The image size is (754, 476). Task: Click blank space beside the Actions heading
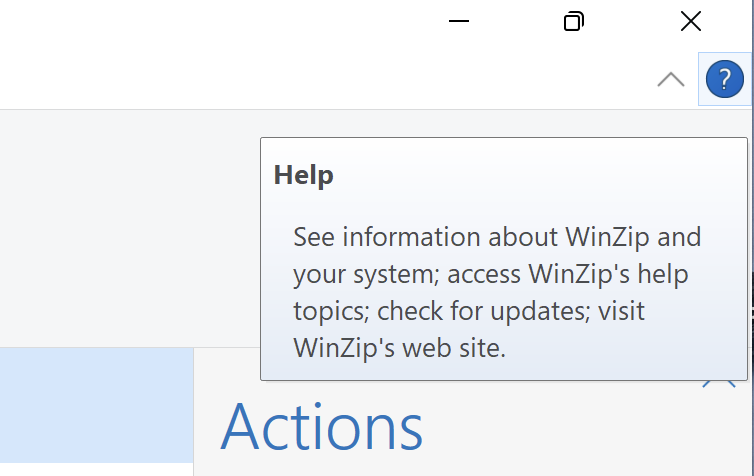click(577, 428)
